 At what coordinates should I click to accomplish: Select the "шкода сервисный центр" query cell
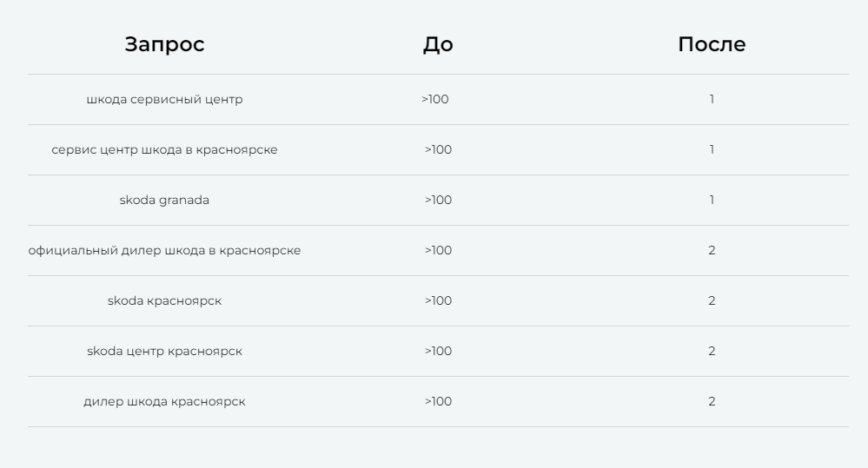164,99
